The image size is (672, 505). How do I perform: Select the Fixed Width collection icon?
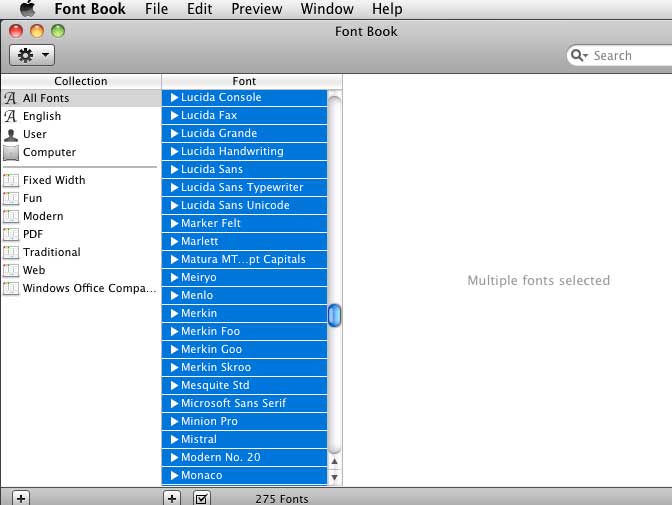tap(11, 181)
